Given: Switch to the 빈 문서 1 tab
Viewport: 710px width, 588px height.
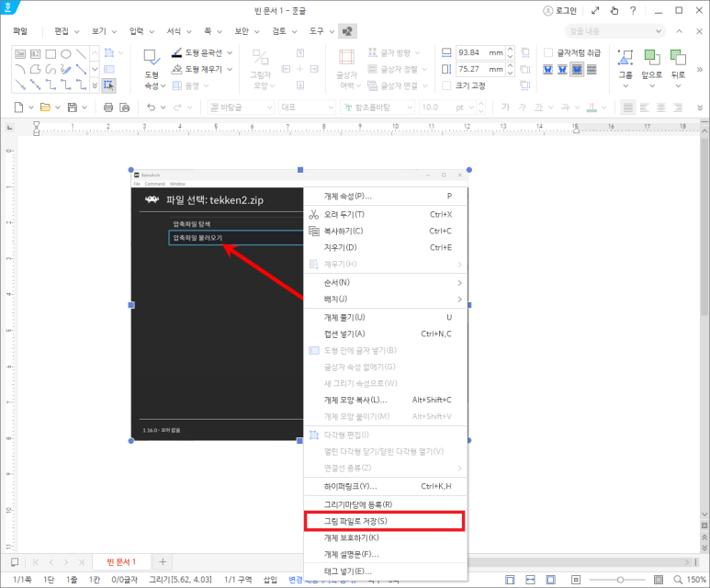Looking at the screenshot, I should click(121, 561).
